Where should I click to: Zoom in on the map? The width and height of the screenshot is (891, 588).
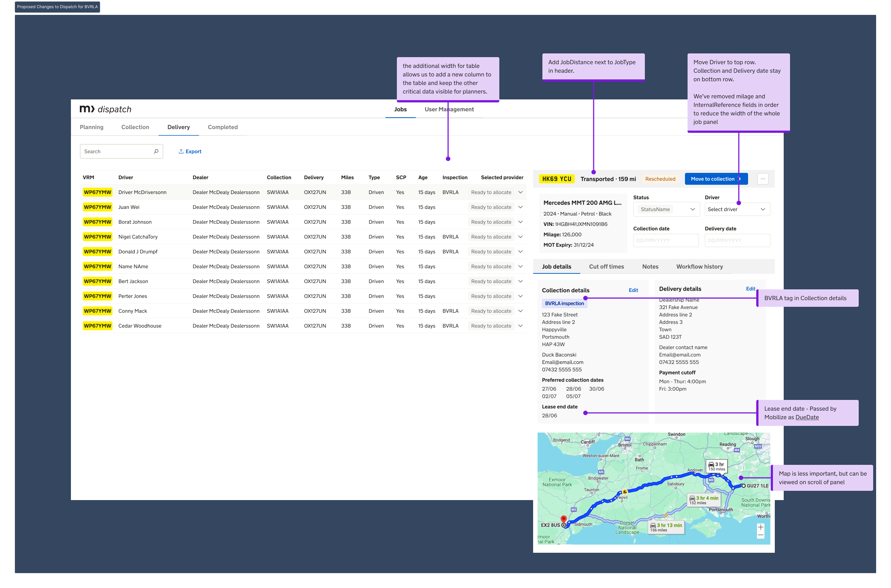tap(760, 527)
